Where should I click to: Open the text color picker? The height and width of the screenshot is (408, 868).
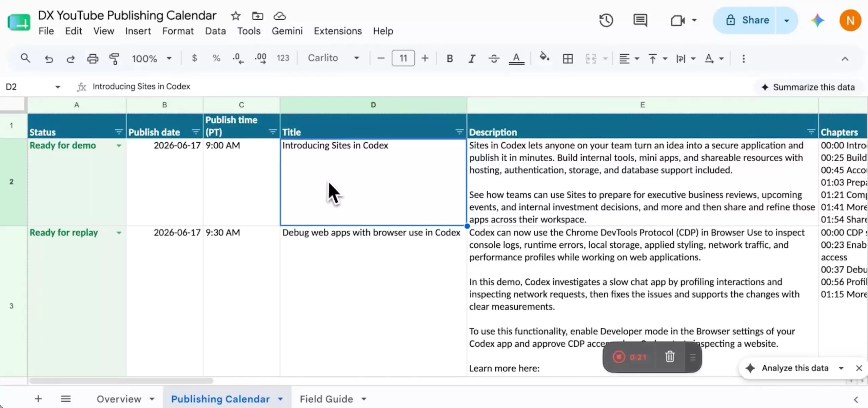click(516, 59)
